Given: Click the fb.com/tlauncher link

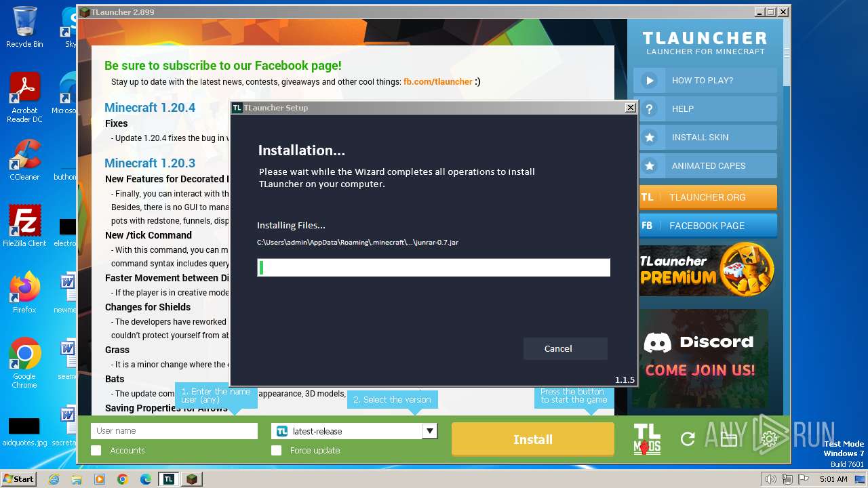Looking at the screenshot, I should pyautogui.click(x=437, y=82).
